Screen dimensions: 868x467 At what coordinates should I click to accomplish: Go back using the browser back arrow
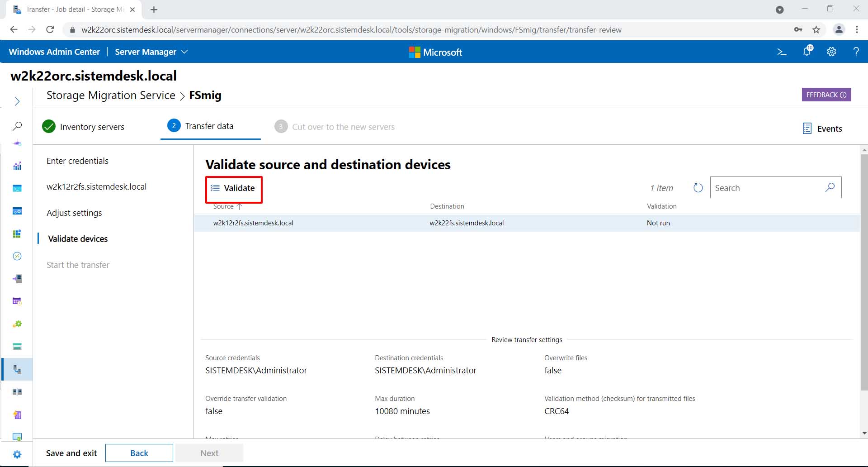point(14,30)
